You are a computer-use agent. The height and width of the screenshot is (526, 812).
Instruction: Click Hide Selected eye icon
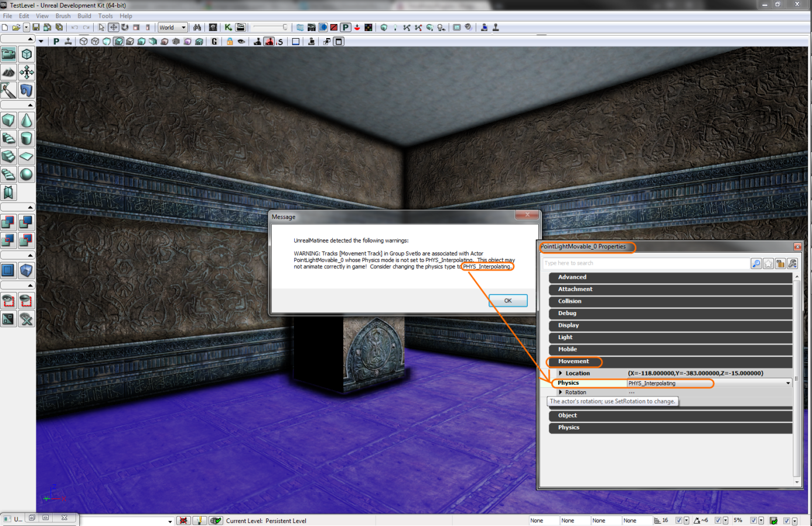[x=27, y=301]
